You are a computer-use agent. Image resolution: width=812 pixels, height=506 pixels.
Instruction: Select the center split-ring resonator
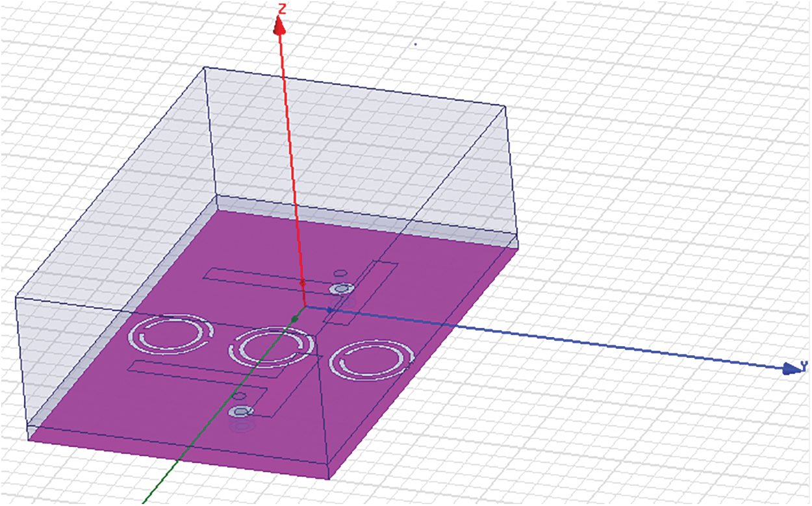271,347
